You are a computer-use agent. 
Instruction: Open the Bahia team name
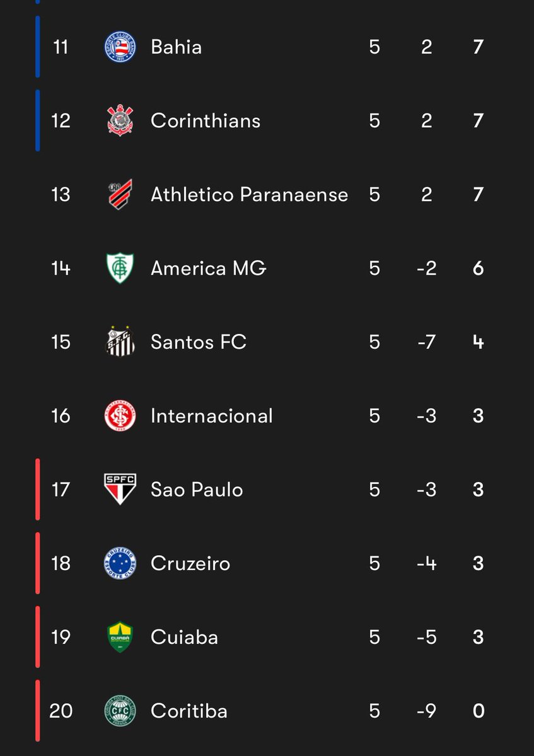point(177,47)
